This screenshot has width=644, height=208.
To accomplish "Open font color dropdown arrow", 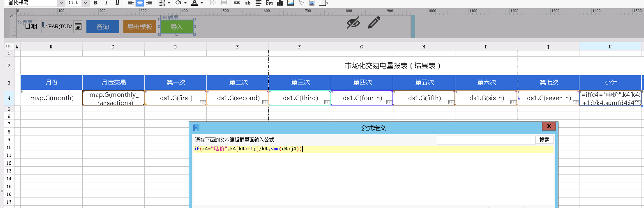I will coord(202,3).
